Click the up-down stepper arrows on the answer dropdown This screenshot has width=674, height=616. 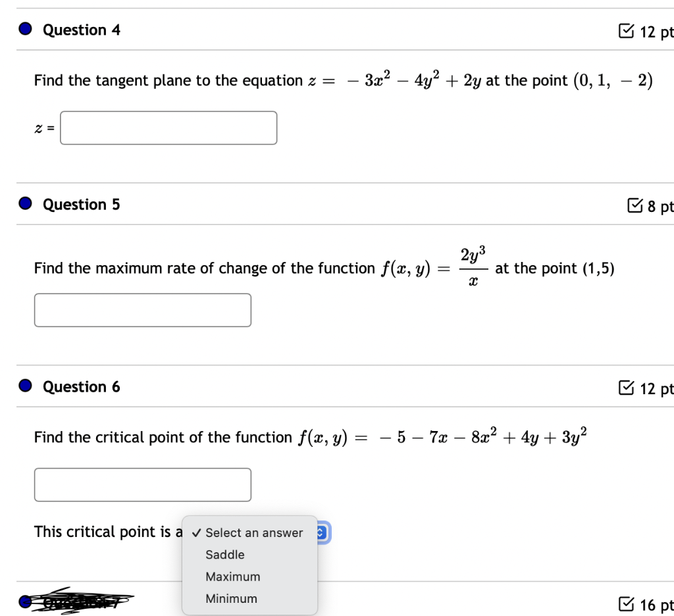tap(321, 532)
